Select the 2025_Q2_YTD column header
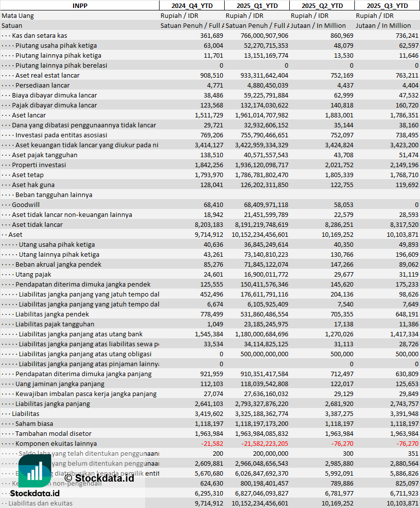Viewport: 420px width, 508px height. [x=322, y=5]
